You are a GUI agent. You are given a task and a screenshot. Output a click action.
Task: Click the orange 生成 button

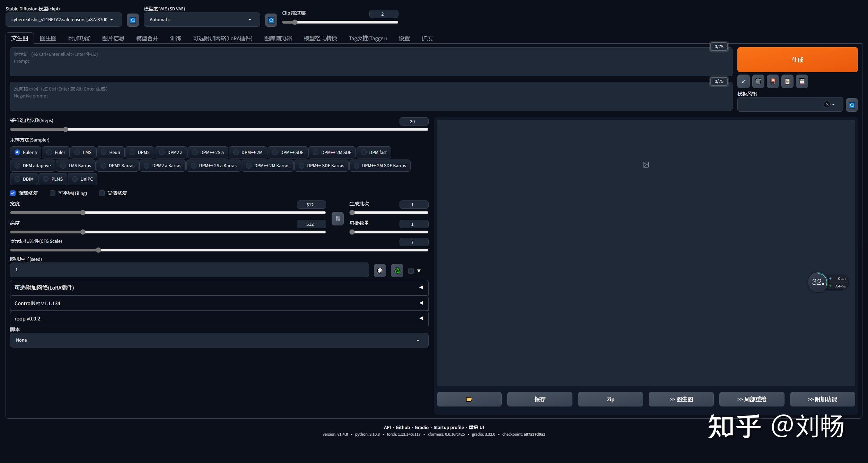click(x=797, y=59)
